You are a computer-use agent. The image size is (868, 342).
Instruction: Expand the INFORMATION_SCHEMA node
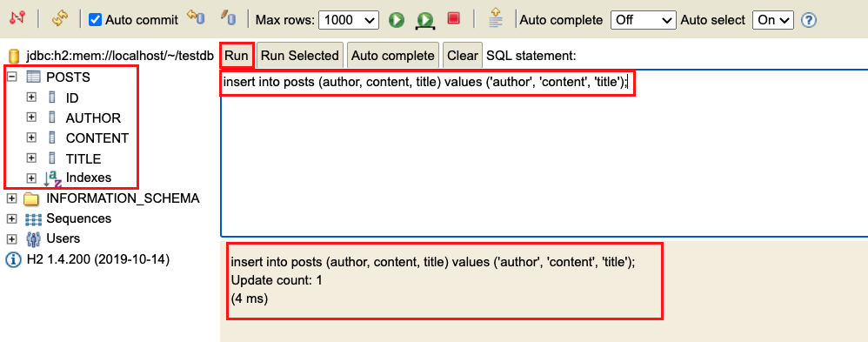(x=11, y=198)
